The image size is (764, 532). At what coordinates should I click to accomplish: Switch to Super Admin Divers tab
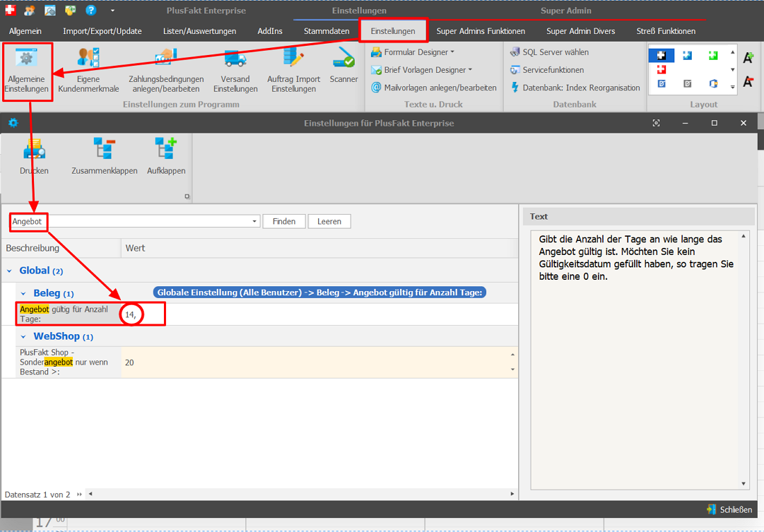581,31
